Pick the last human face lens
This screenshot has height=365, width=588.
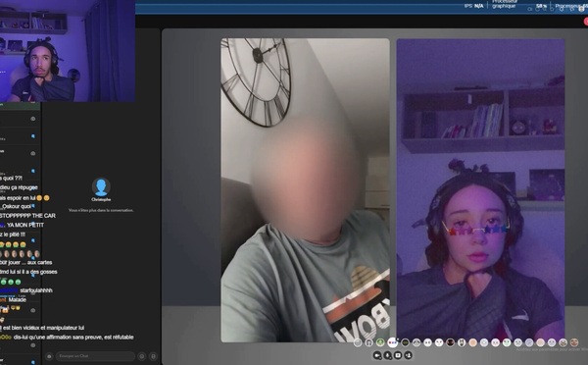(574, 342)
